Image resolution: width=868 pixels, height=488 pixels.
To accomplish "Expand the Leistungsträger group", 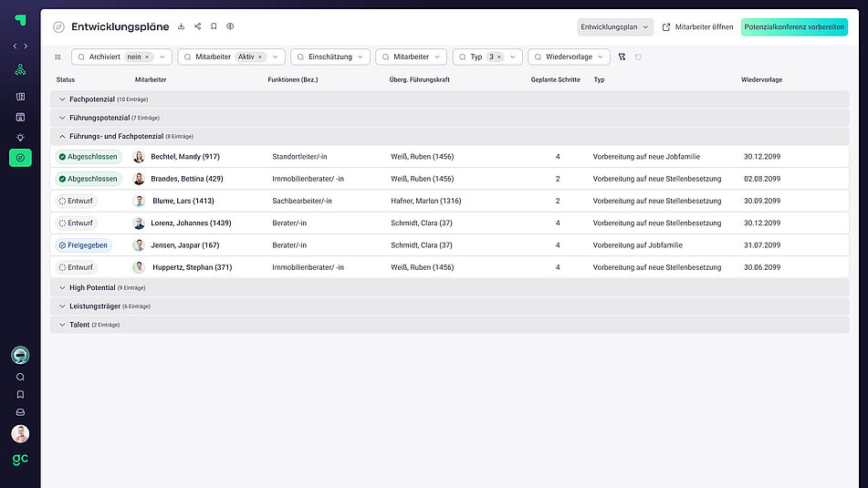I will [x=62, y=306].
